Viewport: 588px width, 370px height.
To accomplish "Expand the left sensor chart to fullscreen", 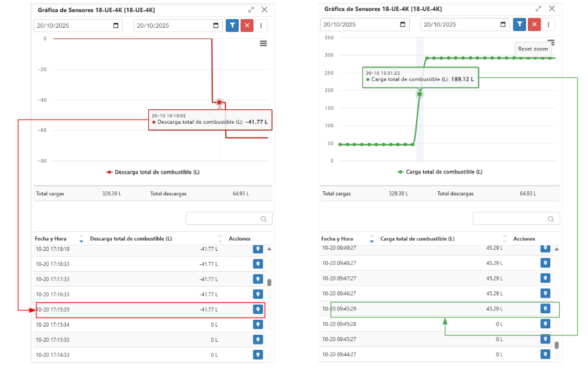I will pyautogui.click(x=251, y=10).
